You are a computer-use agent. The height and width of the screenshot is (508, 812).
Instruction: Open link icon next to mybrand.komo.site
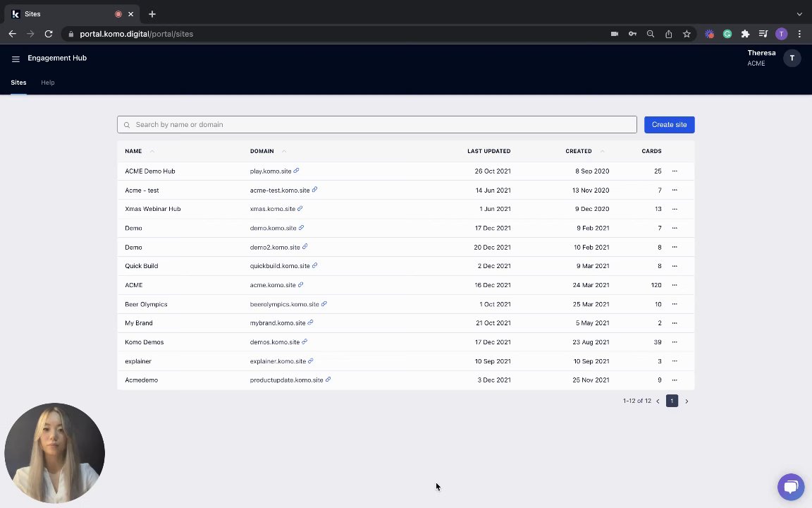pos(310,322)
